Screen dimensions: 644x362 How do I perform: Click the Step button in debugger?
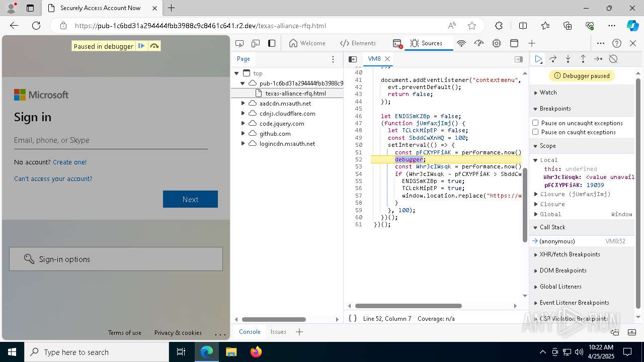point(598,59)
